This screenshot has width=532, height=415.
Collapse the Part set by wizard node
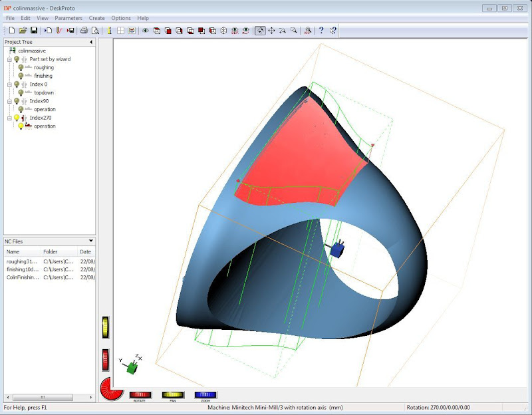(9, 59)
